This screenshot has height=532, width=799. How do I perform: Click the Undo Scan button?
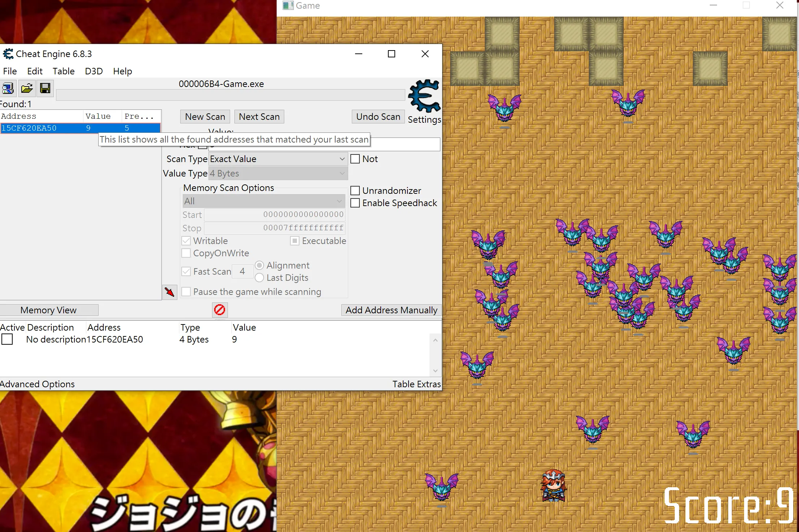click(378, 117)
